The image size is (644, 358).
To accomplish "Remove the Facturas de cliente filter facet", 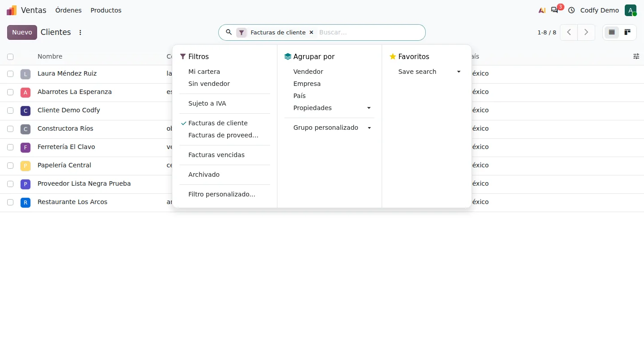I will [x=311, y=32].
